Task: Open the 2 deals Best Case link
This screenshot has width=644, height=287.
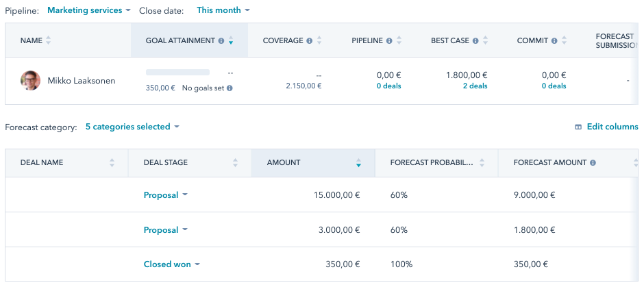Action: [475, 86]
